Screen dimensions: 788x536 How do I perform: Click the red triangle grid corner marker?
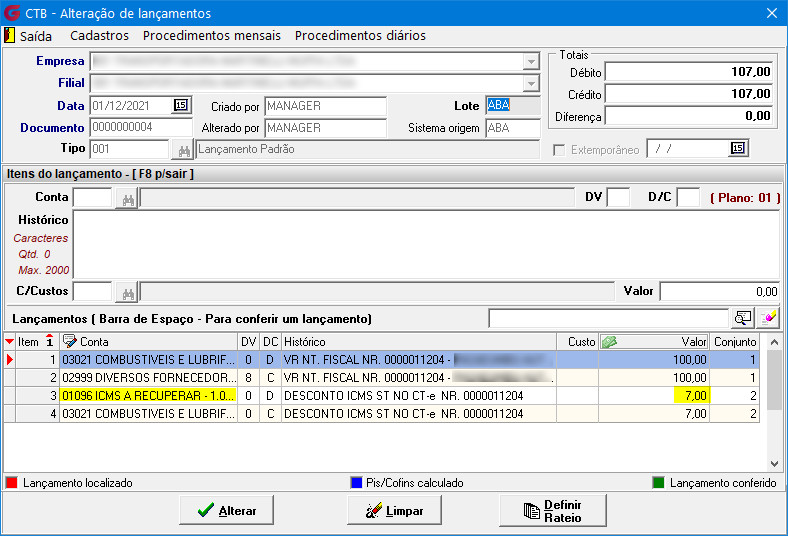click(9, 342)
